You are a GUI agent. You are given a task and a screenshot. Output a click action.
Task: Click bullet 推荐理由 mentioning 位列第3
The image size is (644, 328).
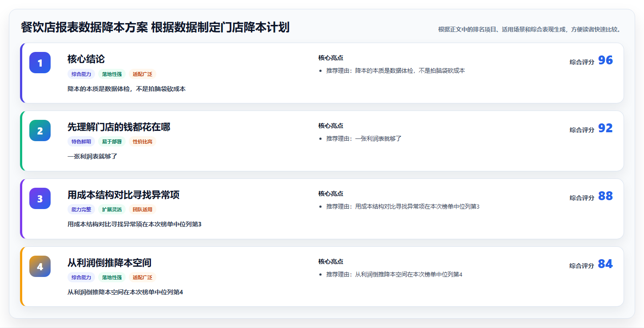[403, 206]
